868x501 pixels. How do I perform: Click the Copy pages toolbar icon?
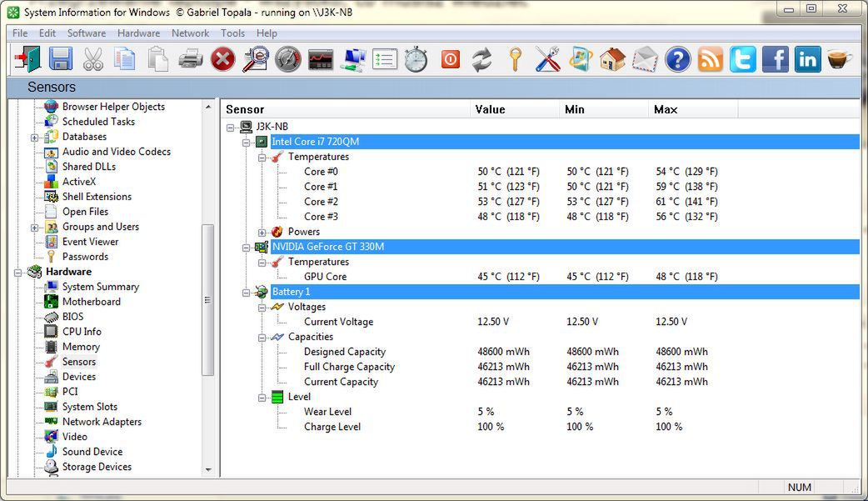pos(125,58)
